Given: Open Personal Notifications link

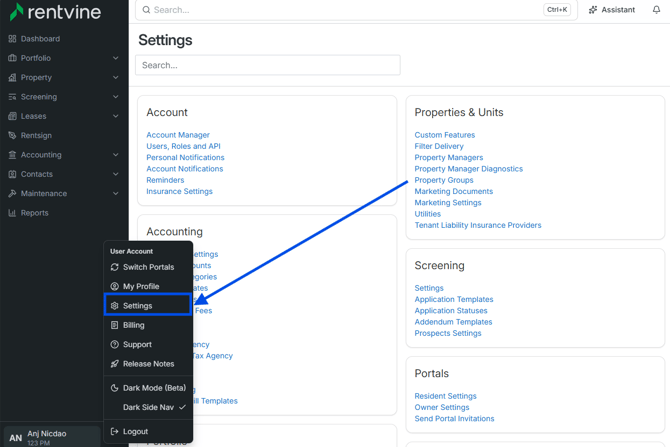Looking at the screenshot, I should click(x=185, y=158).
